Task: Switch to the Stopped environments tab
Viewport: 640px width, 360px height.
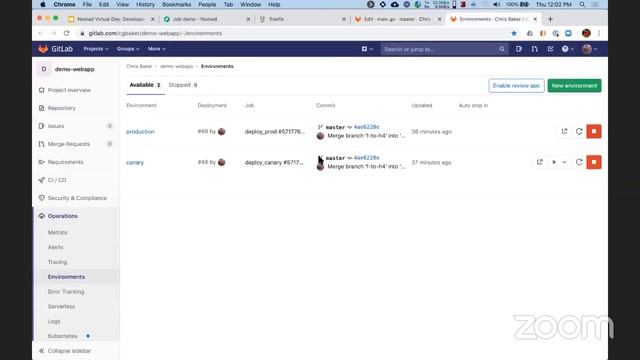Action: (x=183, y=85)
